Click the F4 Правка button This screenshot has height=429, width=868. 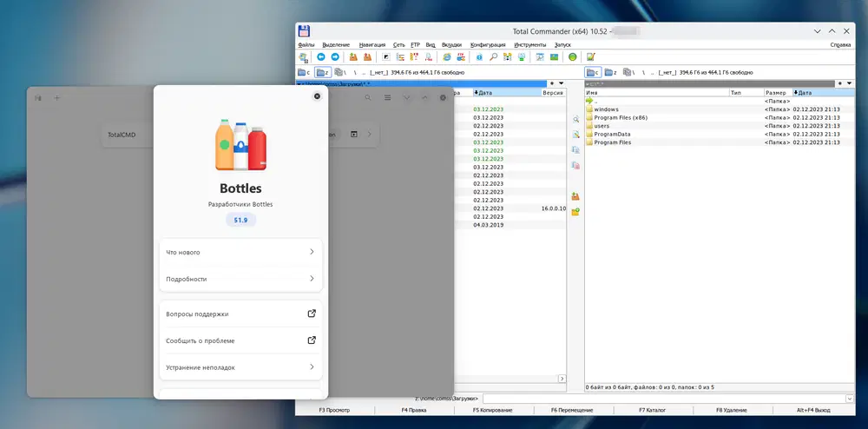413,410
